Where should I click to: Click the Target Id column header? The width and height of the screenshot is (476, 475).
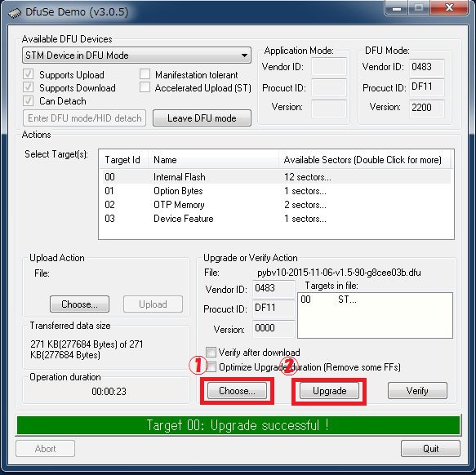click(124, 160)
